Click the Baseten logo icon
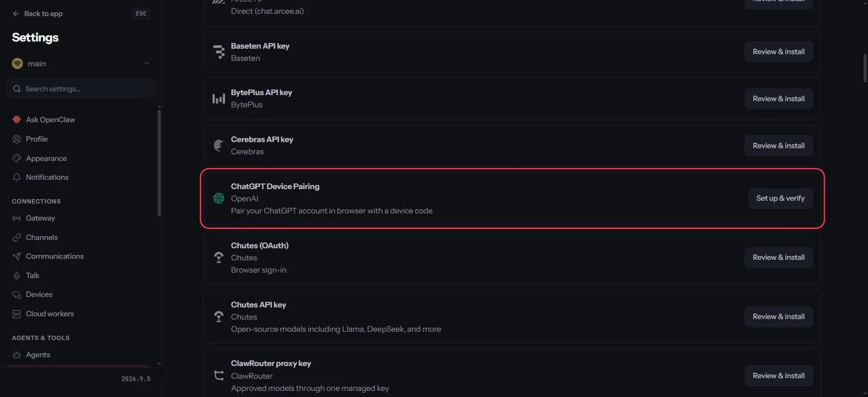The height and width of the screenshot is (397, 868). point(219,51)
